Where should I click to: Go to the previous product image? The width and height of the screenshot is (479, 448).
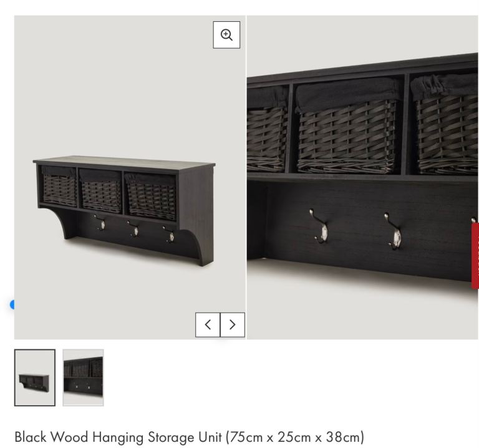208,324
